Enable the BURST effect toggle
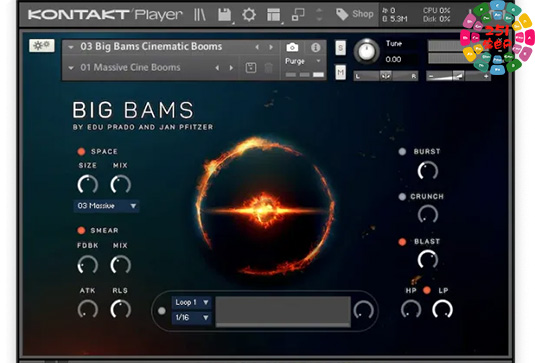535x363 pixels. click(402, 151)
